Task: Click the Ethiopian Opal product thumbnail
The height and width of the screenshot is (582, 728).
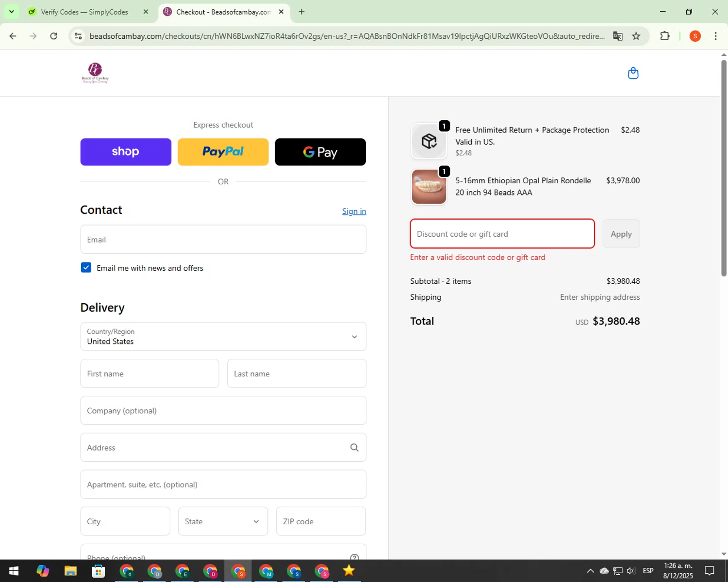Action: coord(429,187)
